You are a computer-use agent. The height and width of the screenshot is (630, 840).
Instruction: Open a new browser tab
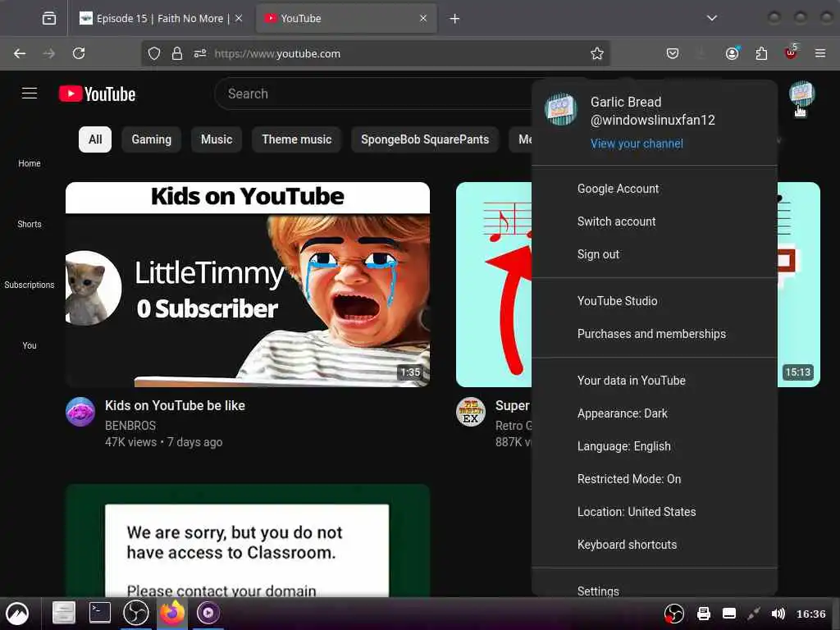pos(454,19)
